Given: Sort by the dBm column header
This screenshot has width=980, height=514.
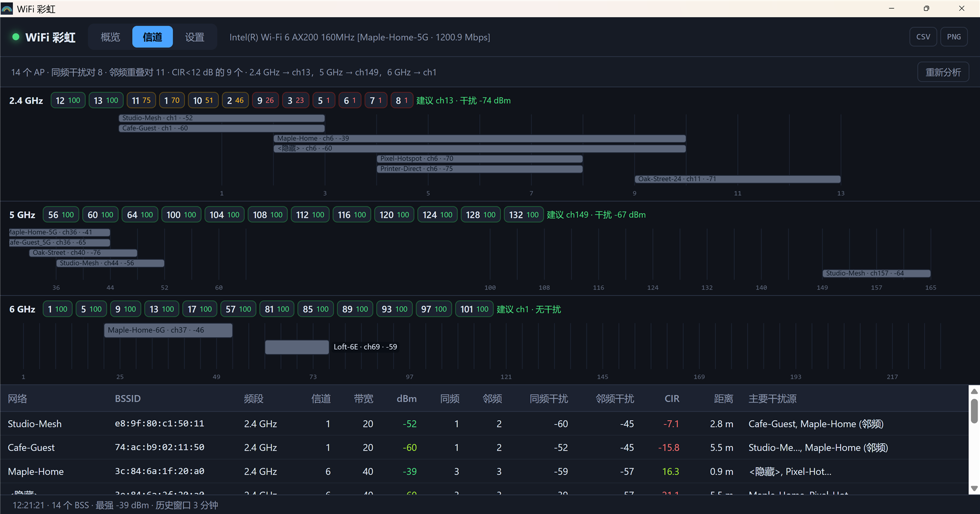Looking at the screenshot, I should [x=406, y=399].
